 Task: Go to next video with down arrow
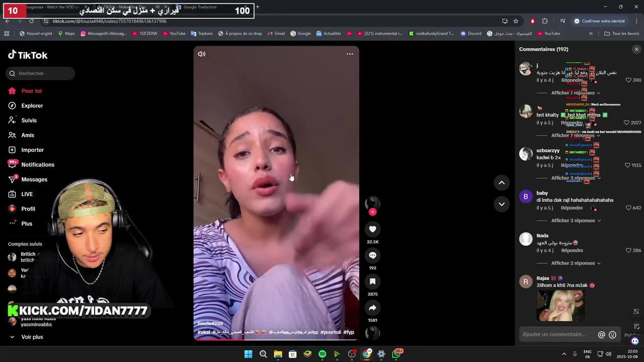pyautogui.click(x=502, y=204)
